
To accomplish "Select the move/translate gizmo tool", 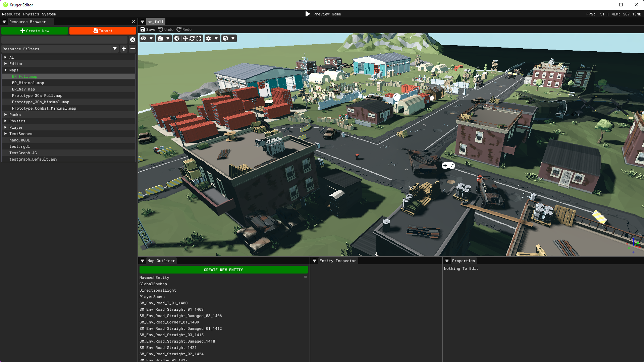I will pyautogui.click(x=185, y=39).
